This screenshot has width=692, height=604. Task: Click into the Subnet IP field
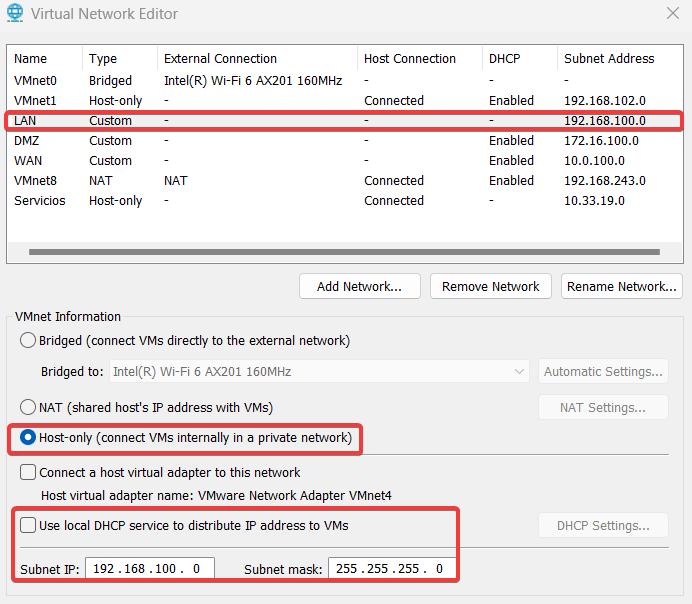[x=150, y=569]
